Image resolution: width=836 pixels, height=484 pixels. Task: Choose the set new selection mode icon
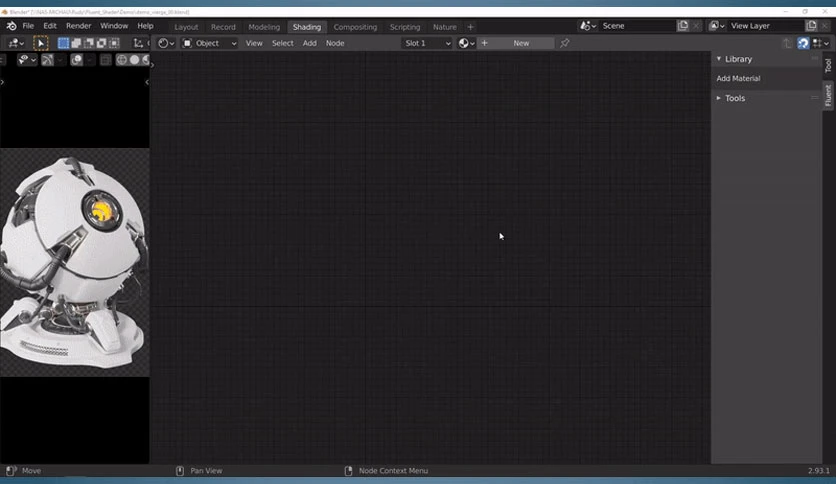tap(63, 43)
